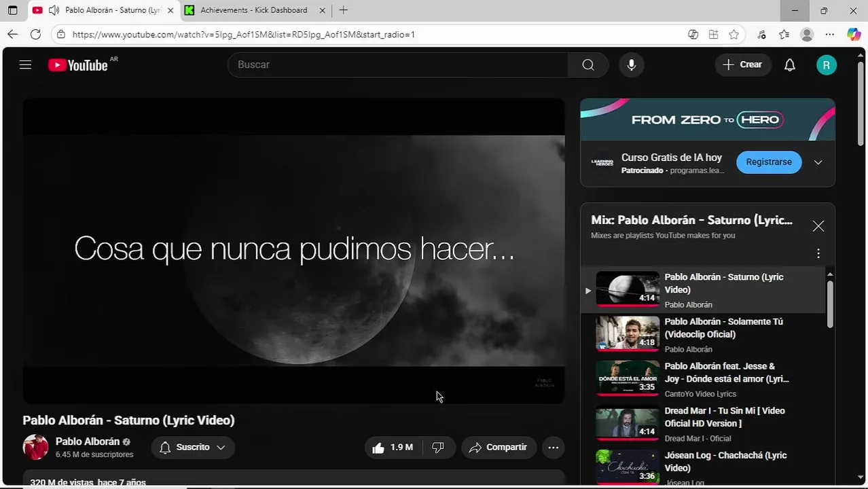This screenshot has height=489, width=868.
Task: Like the video with thumbs up
Action: (393, 447)
